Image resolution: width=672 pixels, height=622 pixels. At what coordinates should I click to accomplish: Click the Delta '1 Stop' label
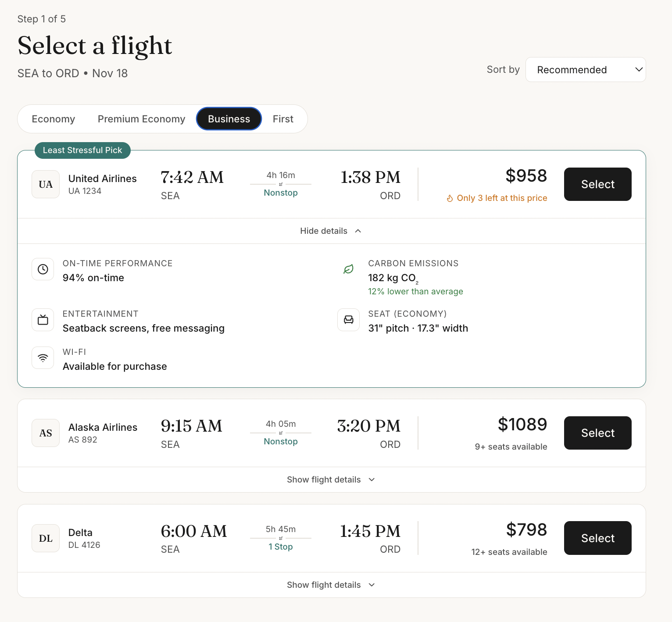click(281, 547)
